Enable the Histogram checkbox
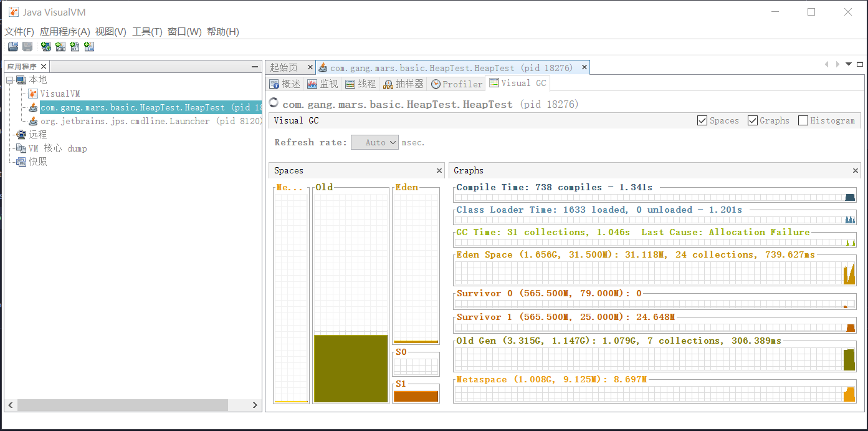Image resolution: width=868 pixels, height=431 pixels. (x=803, y=120)
